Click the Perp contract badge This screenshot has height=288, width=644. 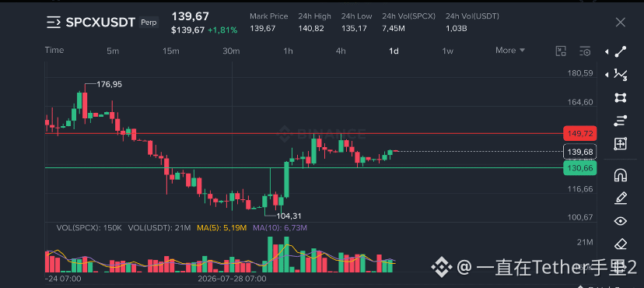point(149,23)
